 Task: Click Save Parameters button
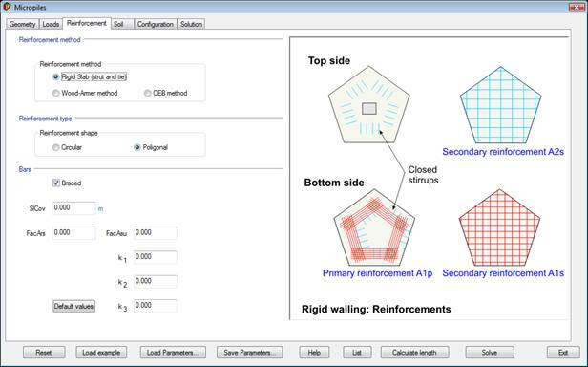pyautogui.click(x=249, y=353)
